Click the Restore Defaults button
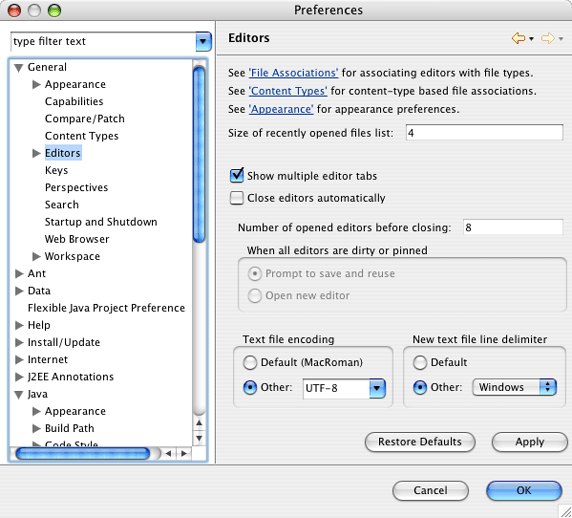572x518 pixels. (420, 442)
